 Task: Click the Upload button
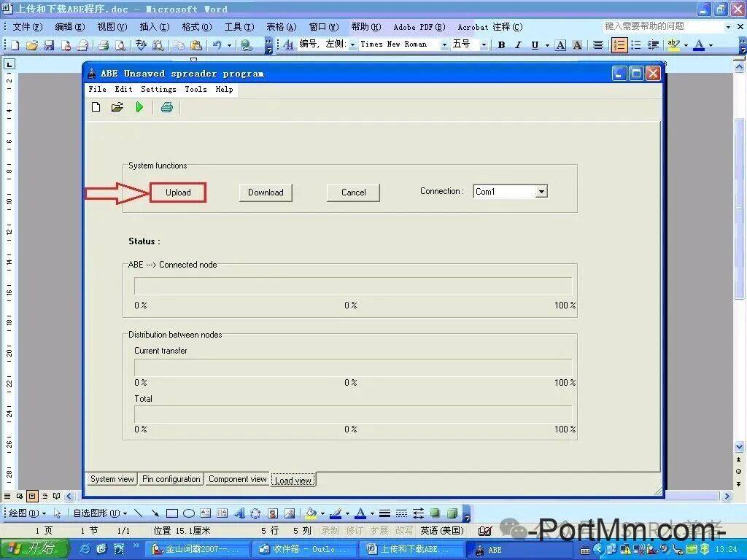pos(178,192)
